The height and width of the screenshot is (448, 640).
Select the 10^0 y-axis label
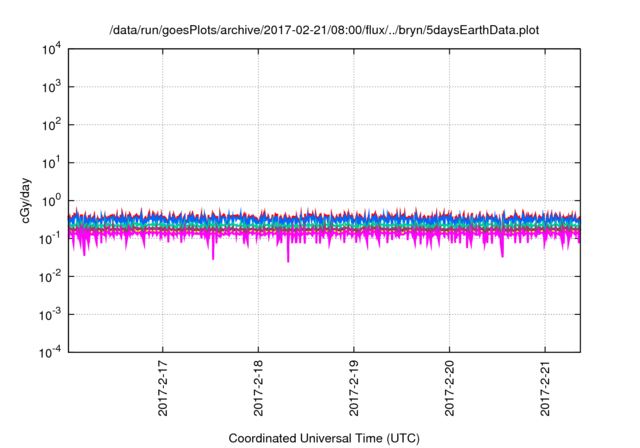pyautogui.click(x=51, y=202)
